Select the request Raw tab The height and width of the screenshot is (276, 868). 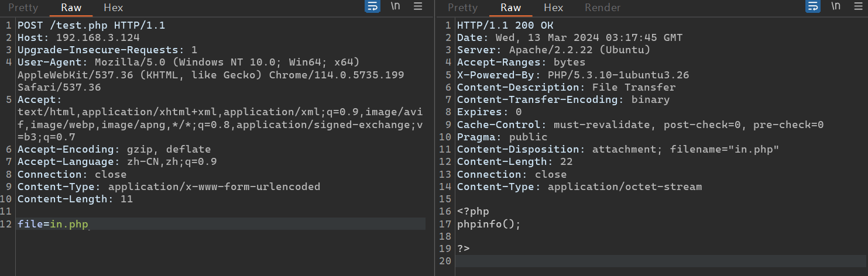click(71, 8)
